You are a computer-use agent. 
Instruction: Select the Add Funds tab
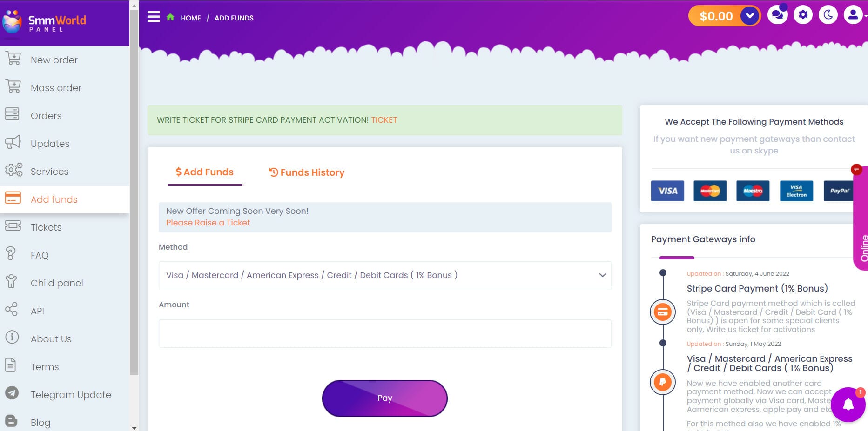(x=205, y=172)
